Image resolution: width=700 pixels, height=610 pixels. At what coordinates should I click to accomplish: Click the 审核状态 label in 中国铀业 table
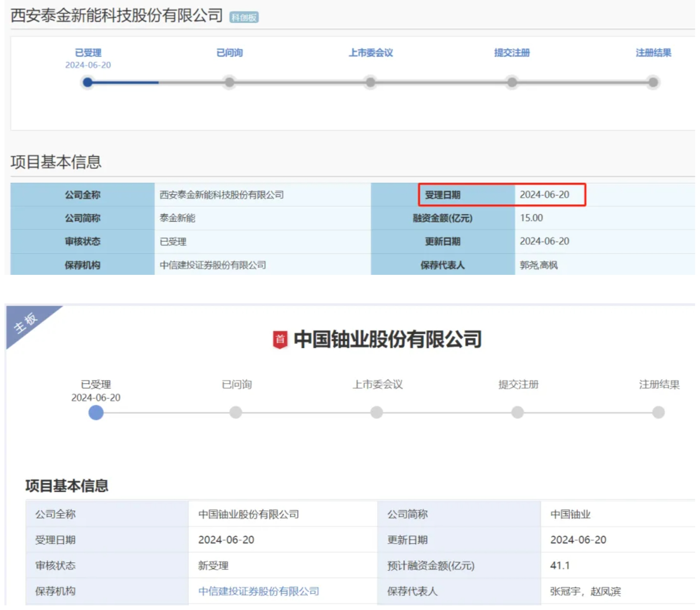[56, 566]
